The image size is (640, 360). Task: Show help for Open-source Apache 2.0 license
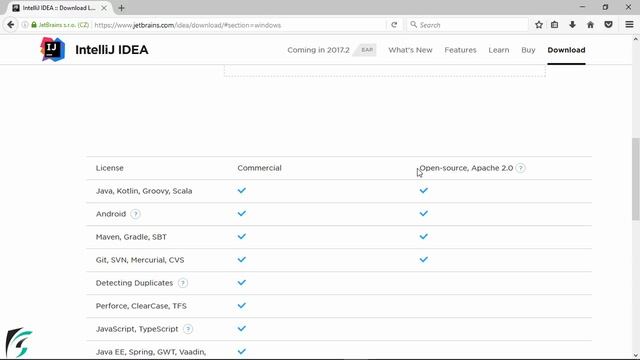[x=520, y=168]
